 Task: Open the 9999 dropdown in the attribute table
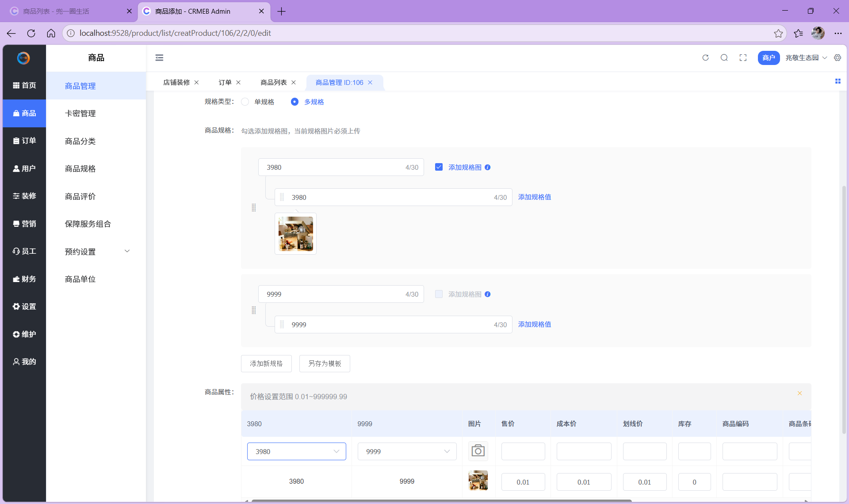pos(407,451)
